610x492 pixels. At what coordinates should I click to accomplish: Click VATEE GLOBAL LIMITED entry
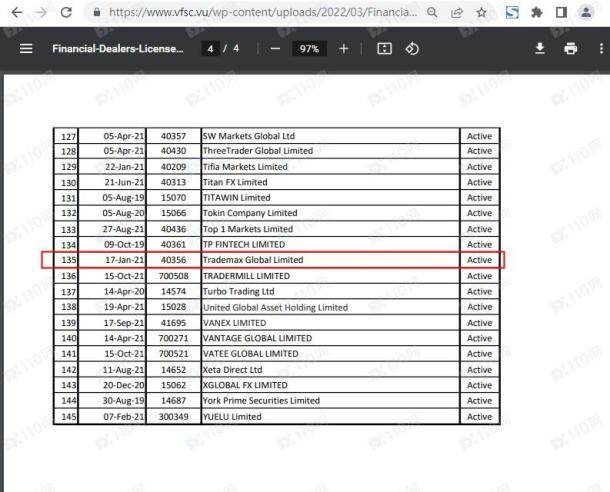[x=251, y=354]
